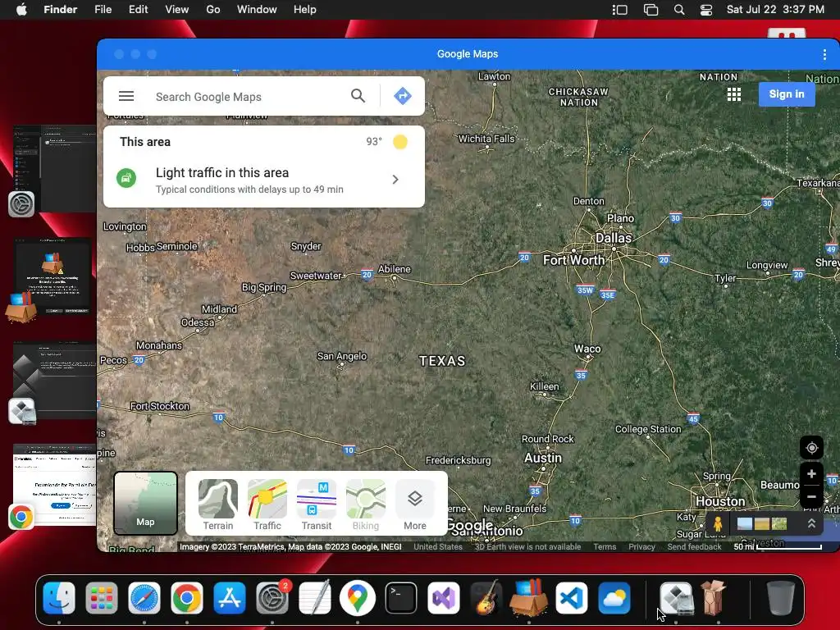Click the date and time in menu bar

(x=775, y=10)
